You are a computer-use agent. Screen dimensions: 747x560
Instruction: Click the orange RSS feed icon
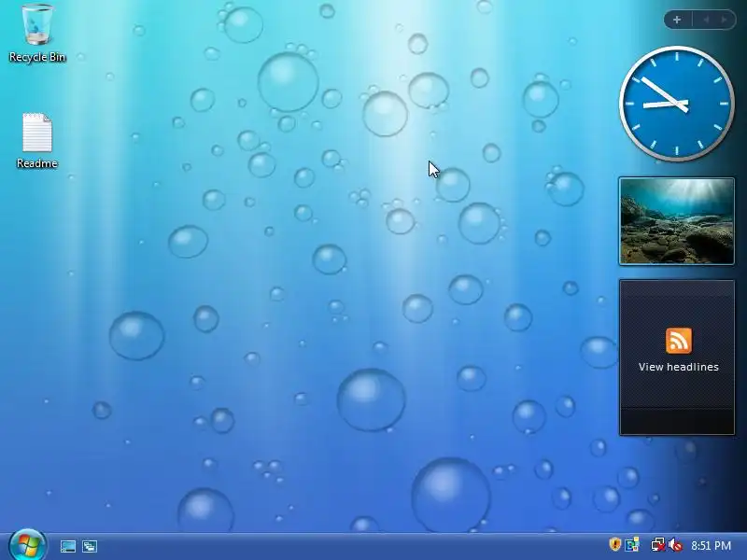point(679,341)
